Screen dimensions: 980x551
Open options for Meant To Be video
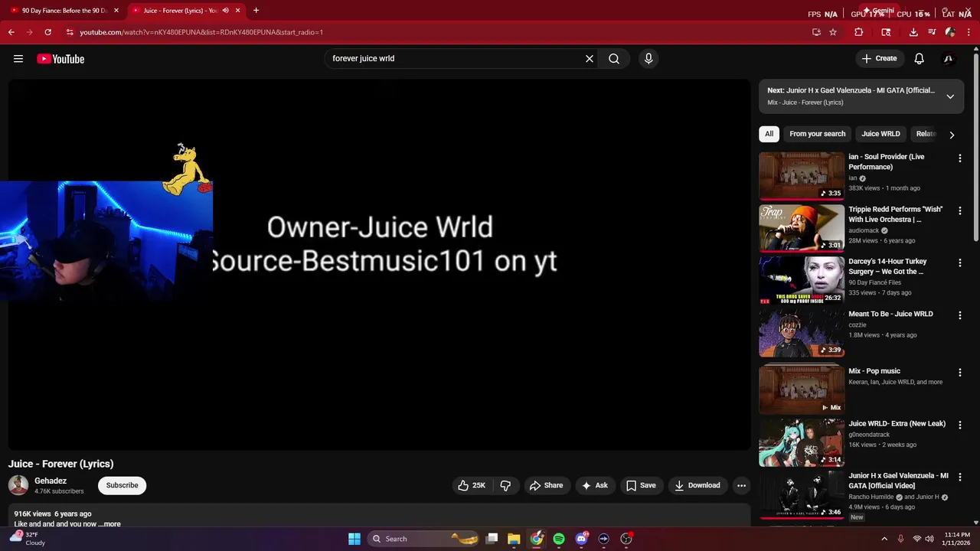[x=959, y=315]
